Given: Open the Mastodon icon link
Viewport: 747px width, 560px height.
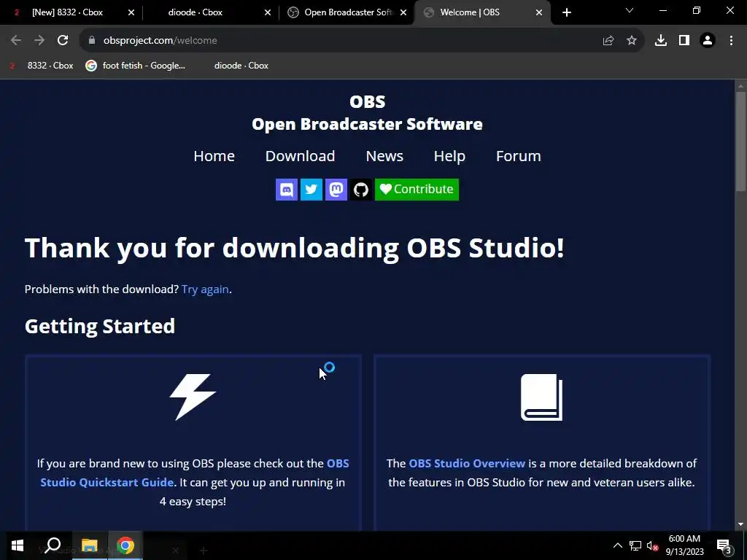Looking at the screenshot, I should 336,190.
